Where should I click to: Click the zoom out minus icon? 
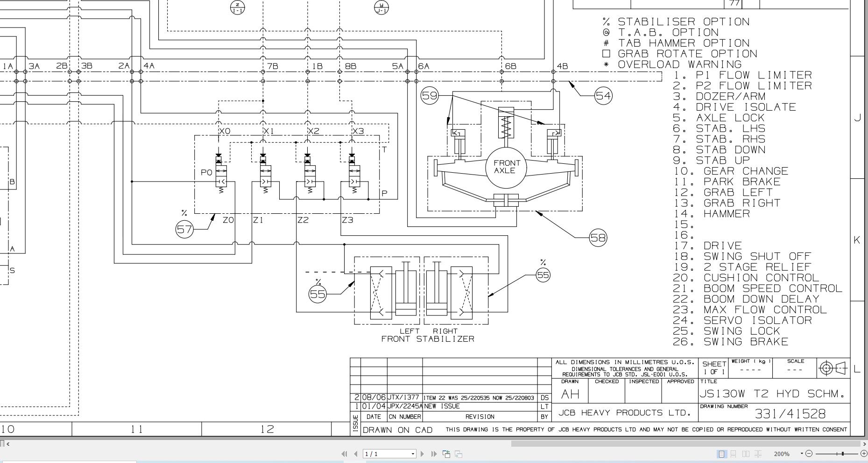pyautogui.click(x=809, y=454)
